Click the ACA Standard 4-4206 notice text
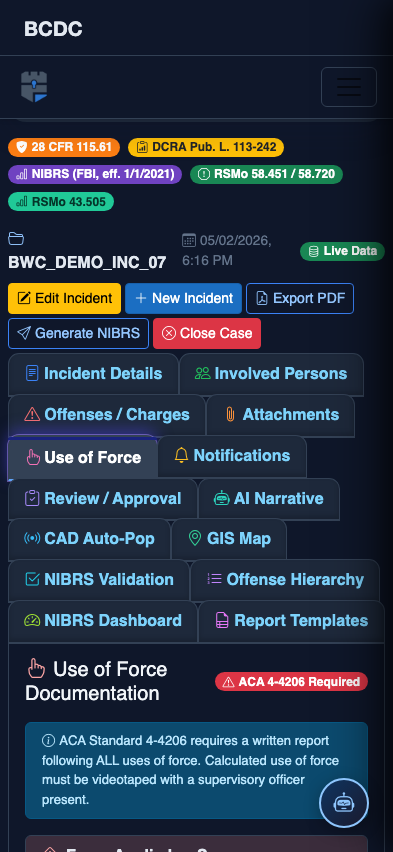Screen dimensions: 393x852 [190, 770]
